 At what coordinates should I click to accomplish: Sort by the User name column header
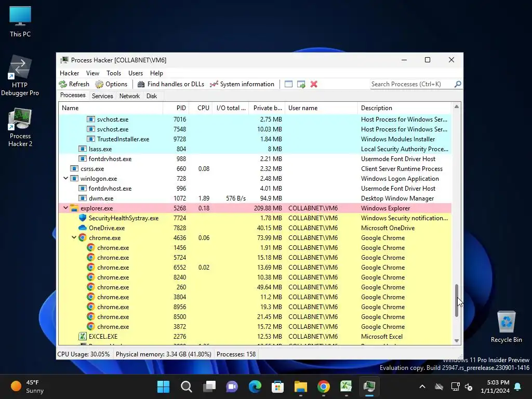[x=321, y=108]
